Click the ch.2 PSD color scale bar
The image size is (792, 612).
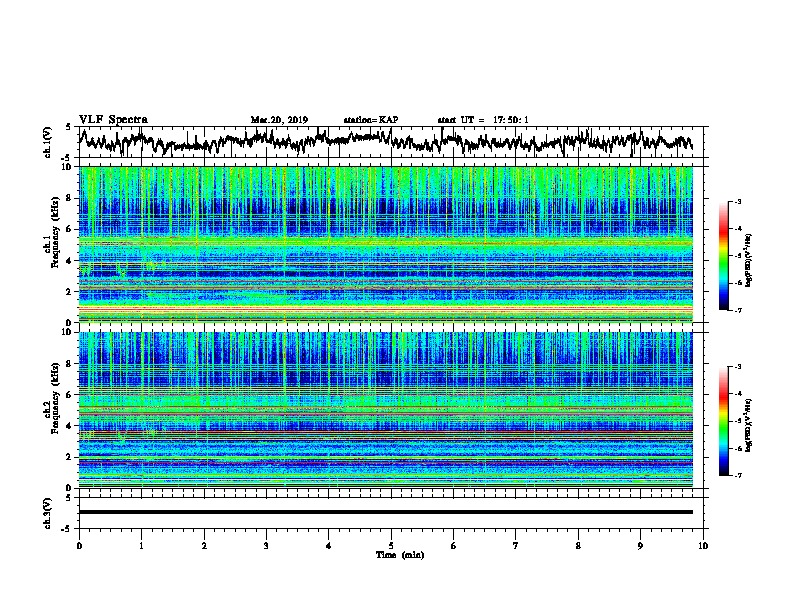coord(724,421)
